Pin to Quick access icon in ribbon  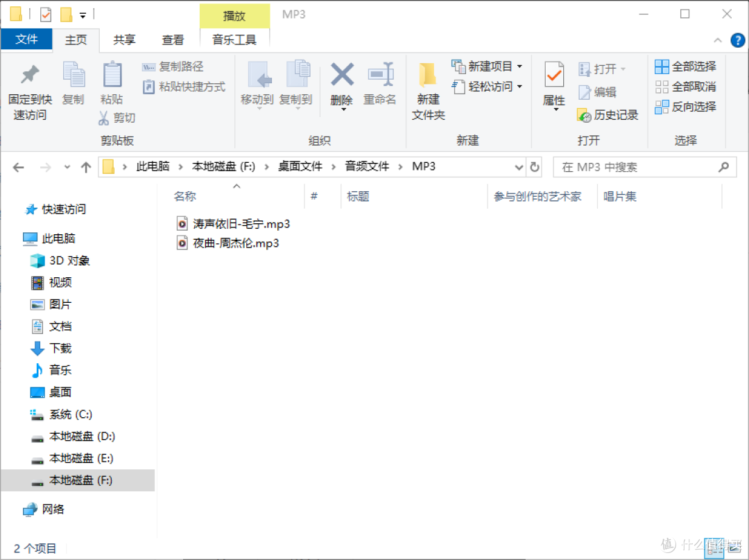pos(30,74)
